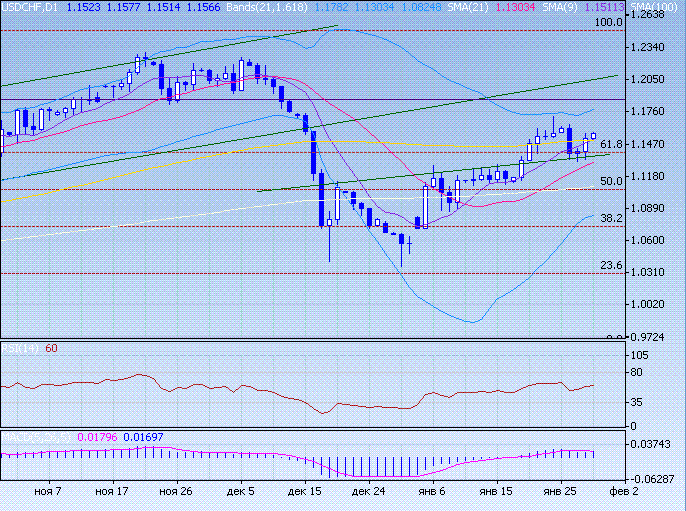Select the Fibonacci 61.8 level label

click(x=612, y=144)
